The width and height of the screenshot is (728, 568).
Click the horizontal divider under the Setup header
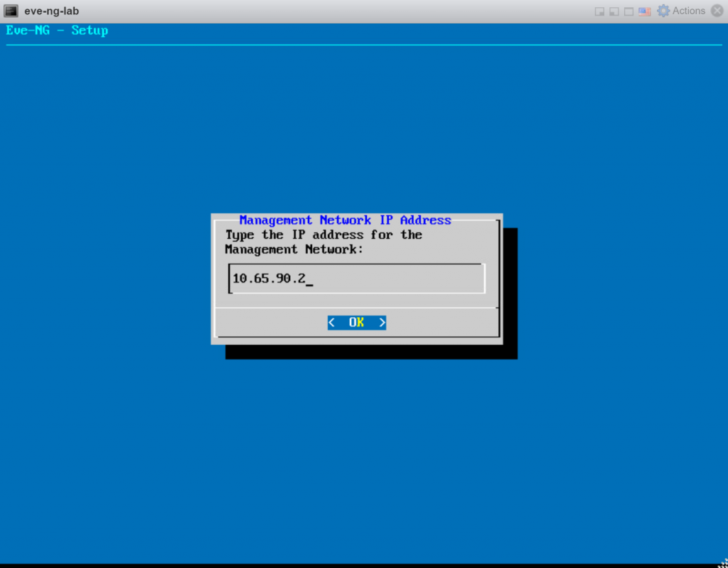point(364,43)
